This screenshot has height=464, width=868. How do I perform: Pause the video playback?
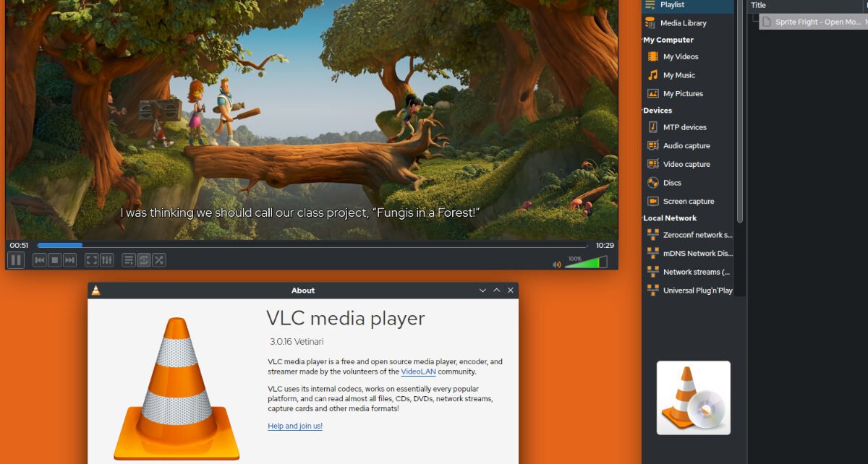coord(16,260)
